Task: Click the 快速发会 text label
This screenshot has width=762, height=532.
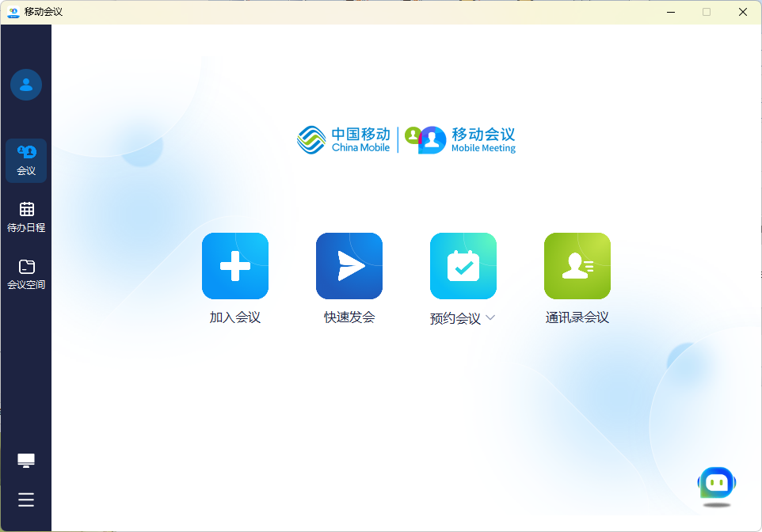Action: click(x=349, y=317)
